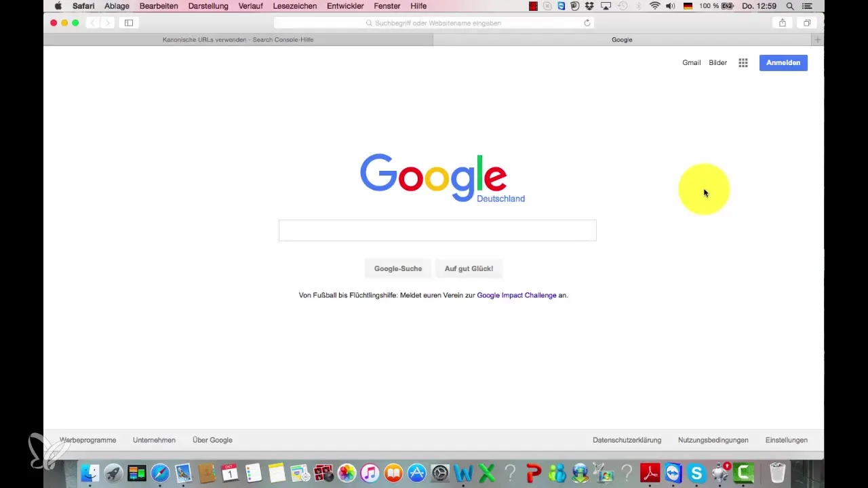Open Über Google footer link

[212, 440]
